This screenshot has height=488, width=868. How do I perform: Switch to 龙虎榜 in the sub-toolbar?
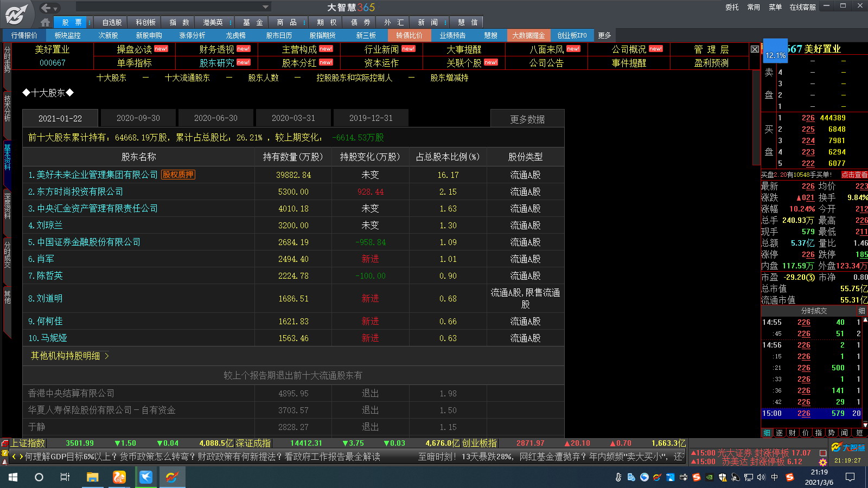coord(235,35)
